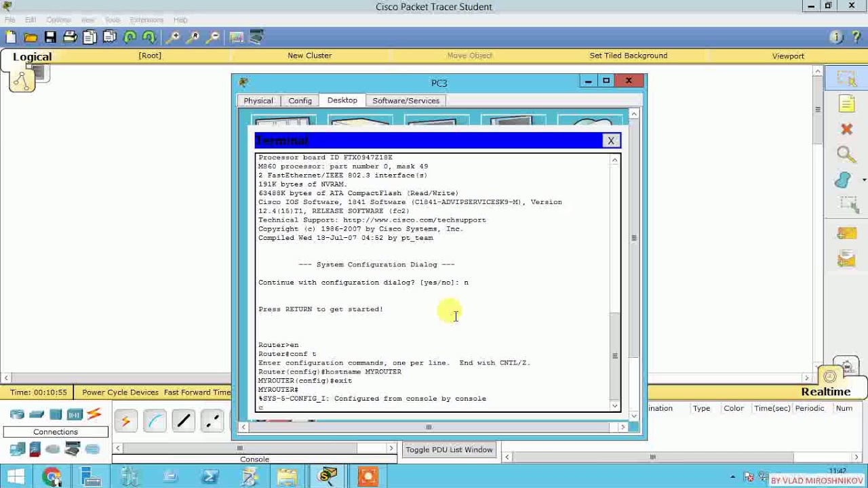This screenshot has width=868, height=488.
Task: Click the Copy toolbar icon
Action: tap(90, 37)
